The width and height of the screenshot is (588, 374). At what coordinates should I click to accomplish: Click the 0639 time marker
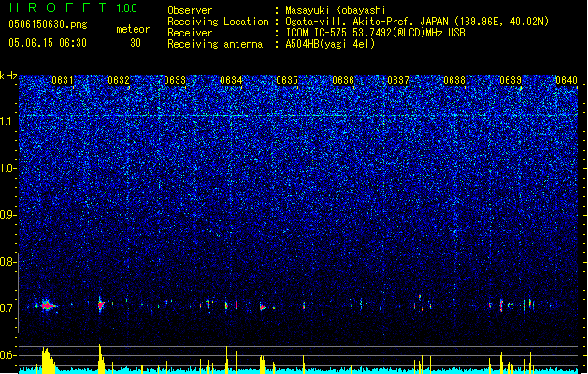click(x=510, y=80)
